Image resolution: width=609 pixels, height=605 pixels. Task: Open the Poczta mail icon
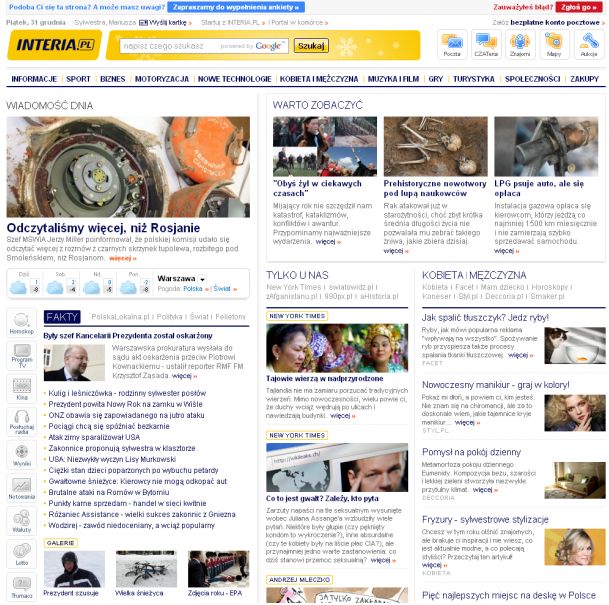452,45
